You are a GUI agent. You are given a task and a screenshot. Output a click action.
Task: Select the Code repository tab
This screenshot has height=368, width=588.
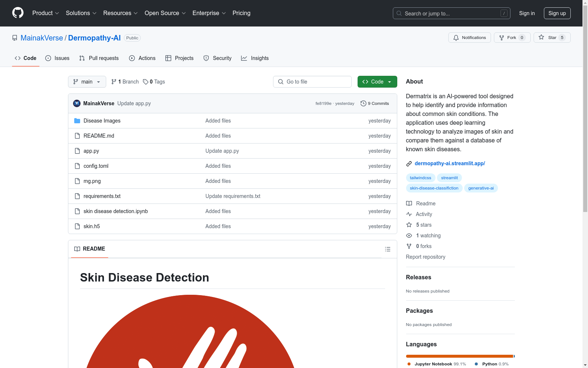(x=26, y=58)
